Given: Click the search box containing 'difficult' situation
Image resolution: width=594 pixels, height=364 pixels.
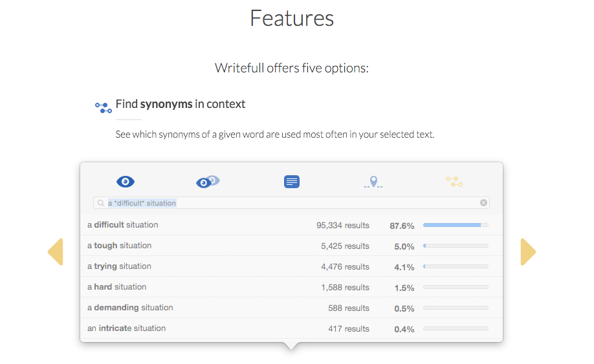Looking at the screenshot, I should tap(291, 203).
